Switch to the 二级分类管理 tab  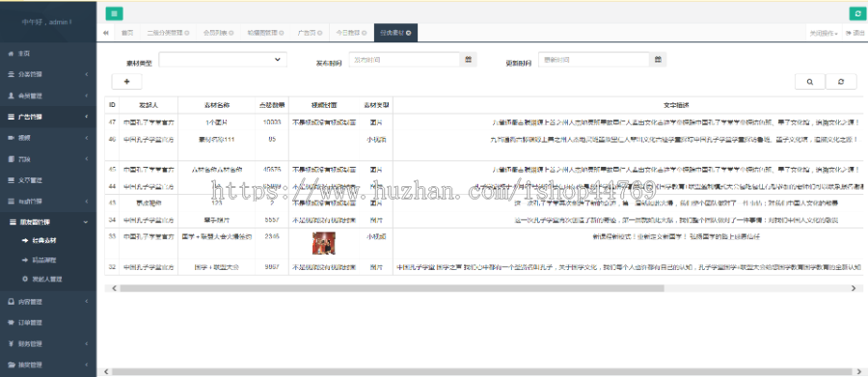164,33
